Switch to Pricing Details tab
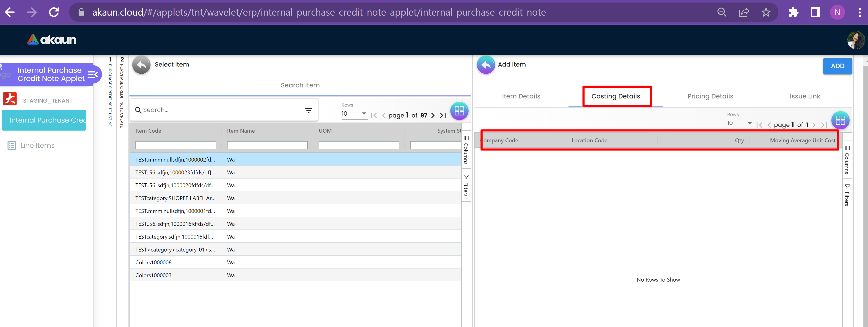868x327 pixels. point(710,96)
